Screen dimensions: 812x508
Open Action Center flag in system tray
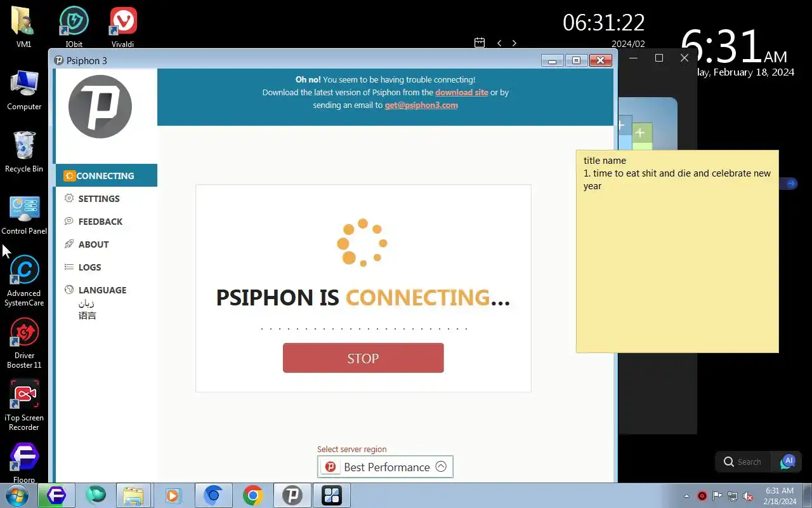pyautogui.click(x=717, y=496)
